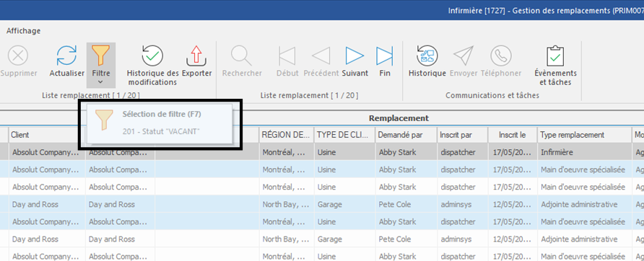The width and height of the screenshot is (644, 261).
Task: Go to first record with Début
Action: tap(287, 56)
